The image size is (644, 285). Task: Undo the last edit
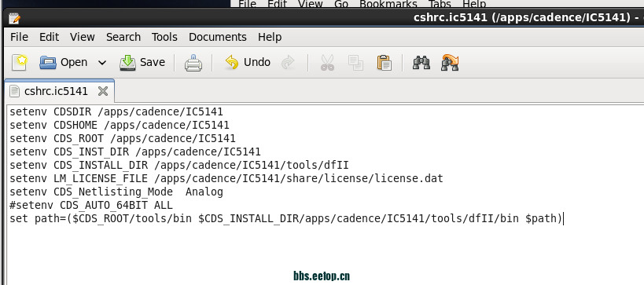pos(247,62)
